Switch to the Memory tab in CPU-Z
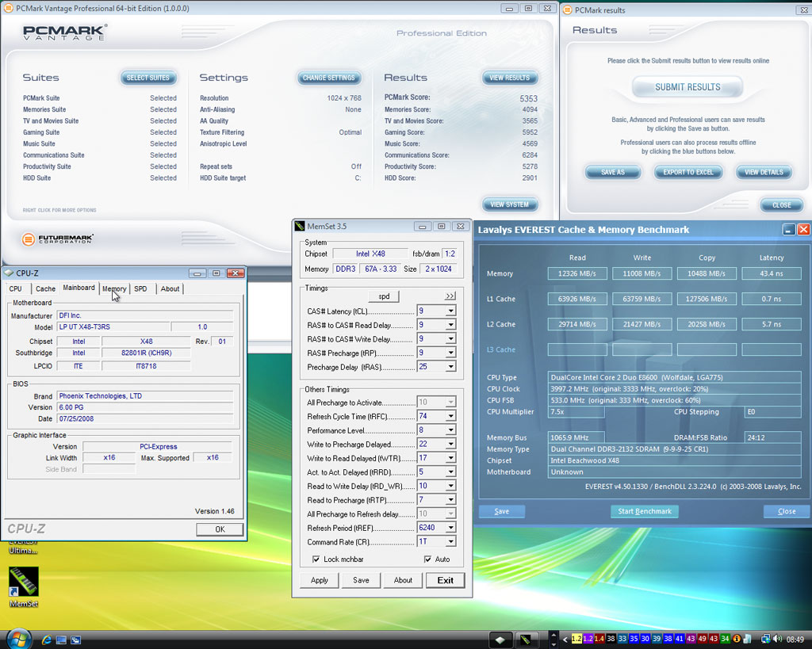812x649 pixels. (114, 288)
